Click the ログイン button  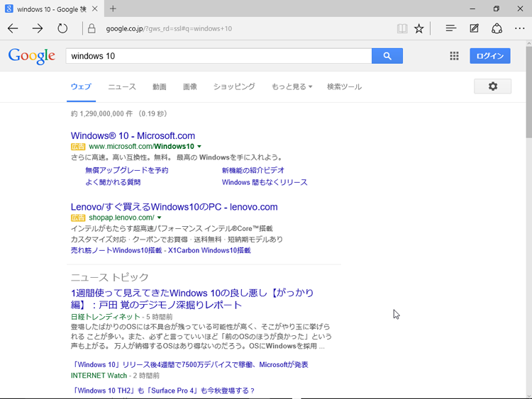coord(489,56)
